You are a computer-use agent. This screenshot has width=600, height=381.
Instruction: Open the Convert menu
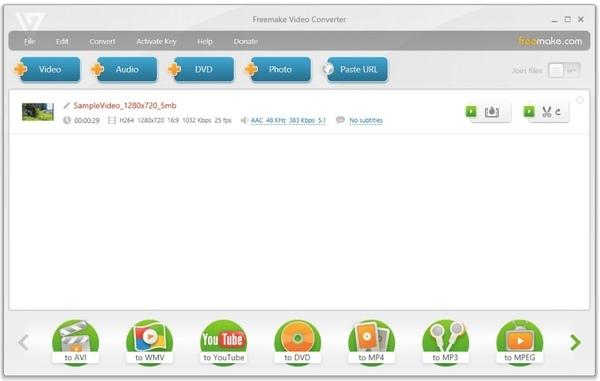click(x=102, y=41)
